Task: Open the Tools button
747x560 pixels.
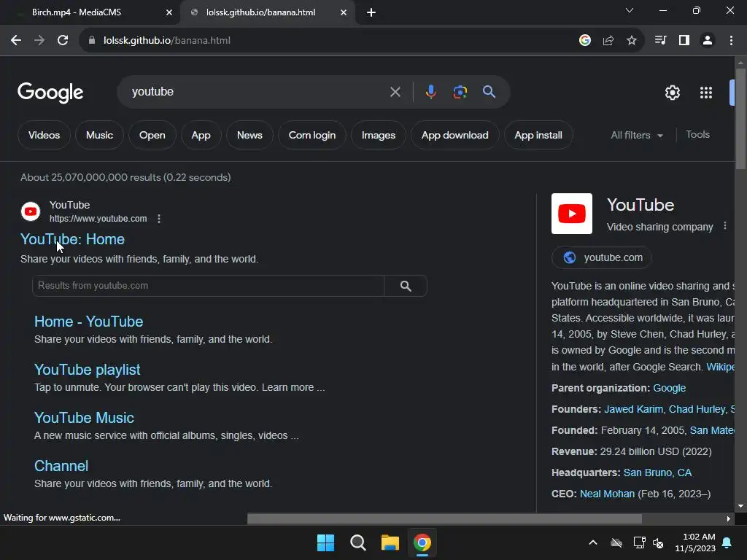Action: click(x=697, y=135)
